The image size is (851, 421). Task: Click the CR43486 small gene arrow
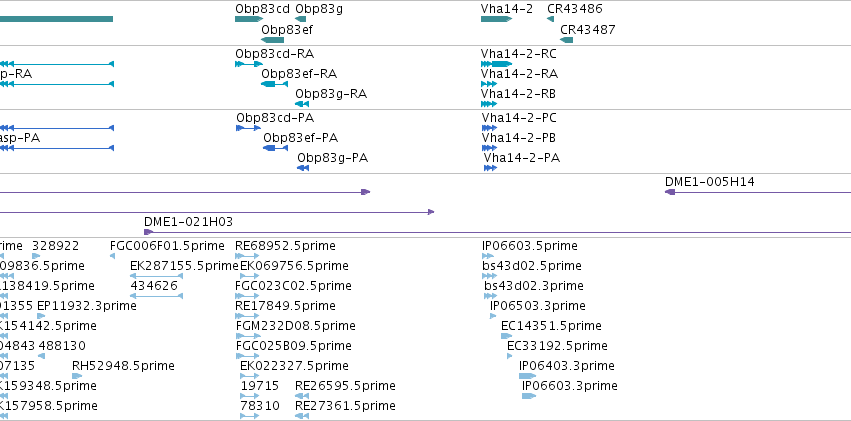550,19
